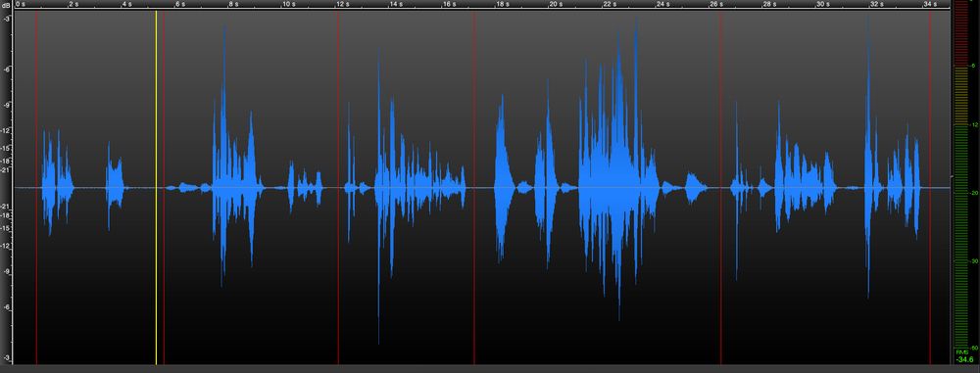The height and width of the screenshot is (373, 980).
Task: Click the 4 s label on time ruler
Action: pos(127,4)
